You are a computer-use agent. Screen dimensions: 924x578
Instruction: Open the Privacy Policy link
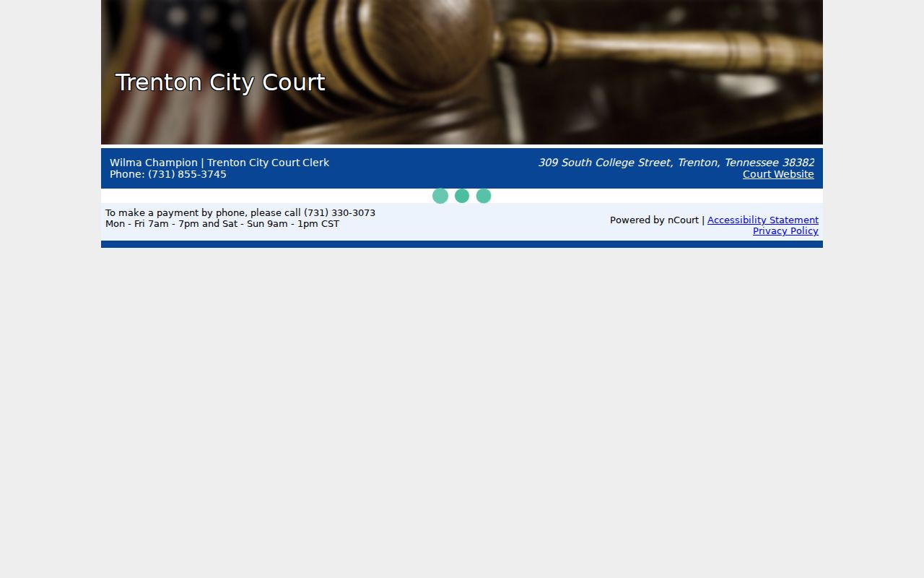click(785, 231)
